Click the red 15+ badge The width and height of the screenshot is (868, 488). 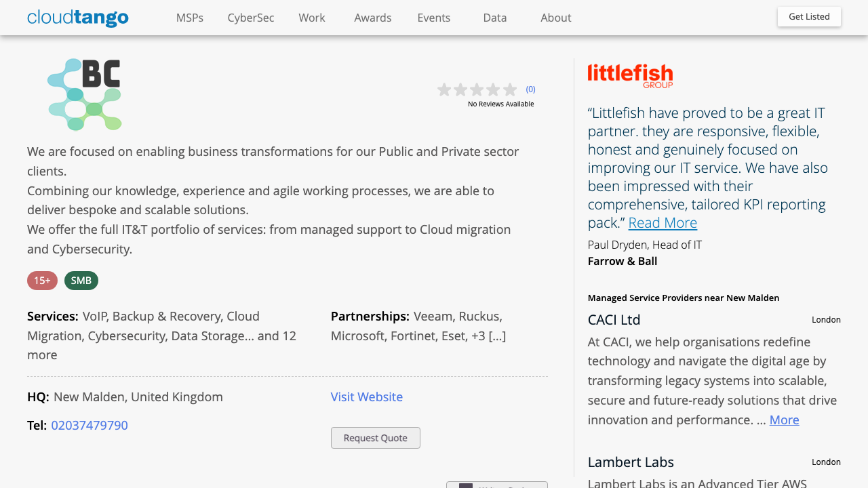tap(42, 281)
